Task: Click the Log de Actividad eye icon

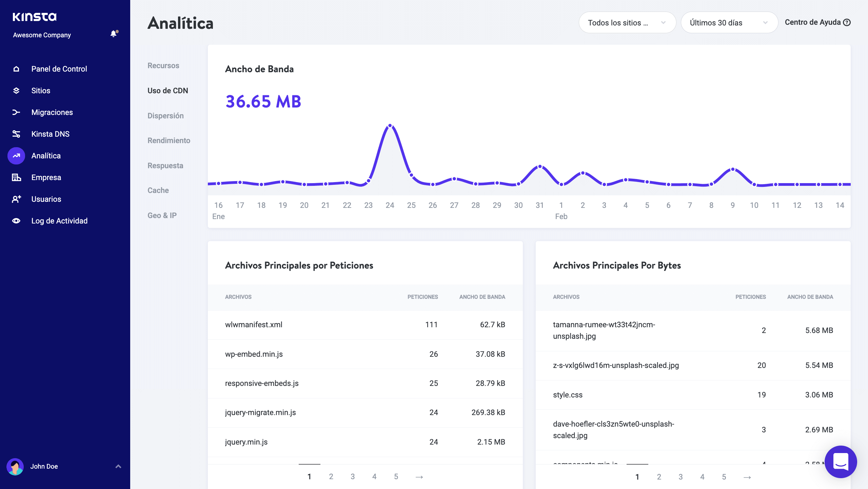Action: [x=16, y=221]
